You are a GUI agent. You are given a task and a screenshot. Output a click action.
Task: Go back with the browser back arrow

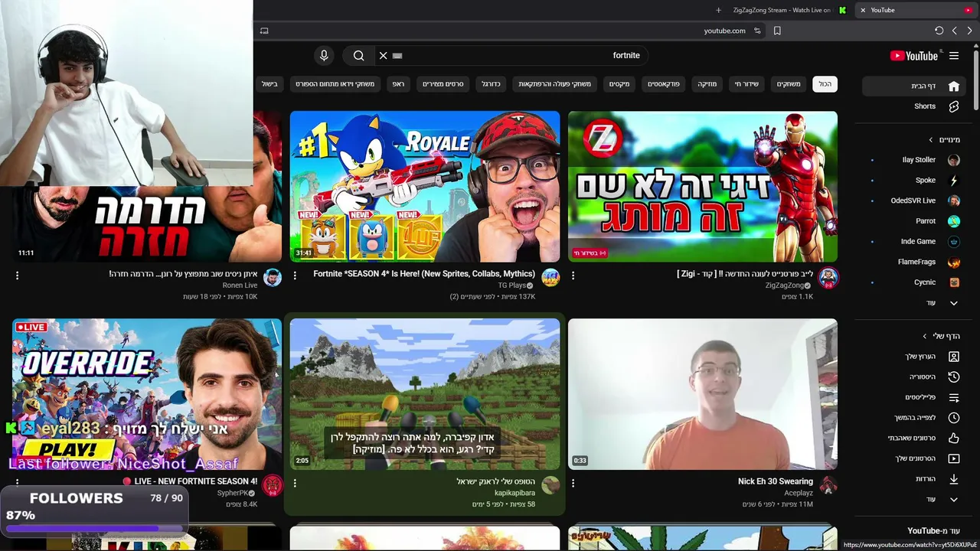(x=954, y=31)
